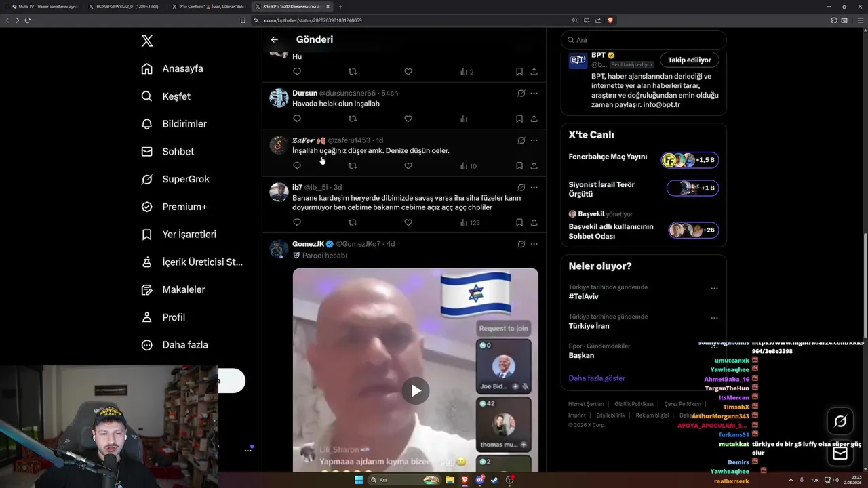Viewport: 868px width, 488px height.
Task: Reply to Dursun's comment
Action: (x=297, y=119)
